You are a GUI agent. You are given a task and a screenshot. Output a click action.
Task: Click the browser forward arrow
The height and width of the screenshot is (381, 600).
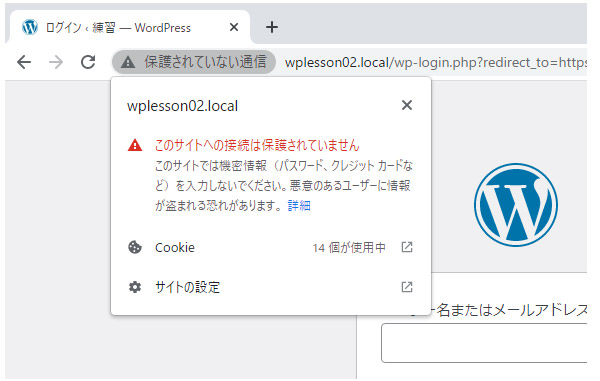[56, 62]
